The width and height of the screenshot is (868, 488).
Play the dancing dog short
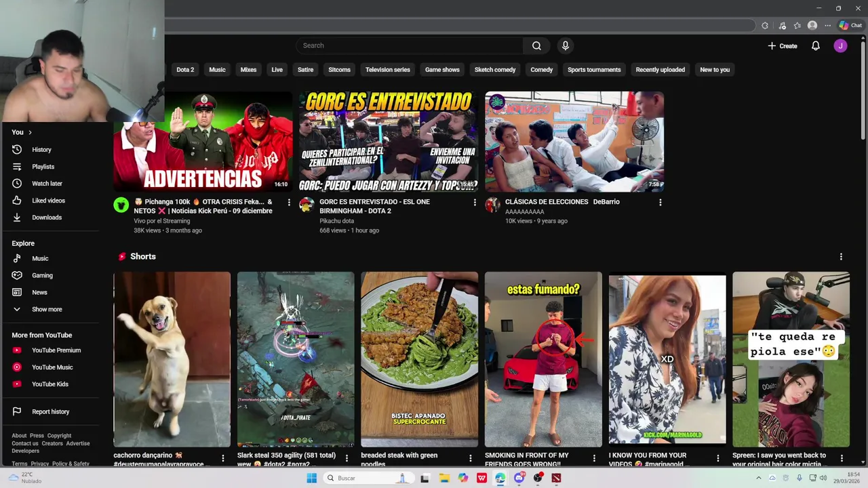click(x=172, y=359)
